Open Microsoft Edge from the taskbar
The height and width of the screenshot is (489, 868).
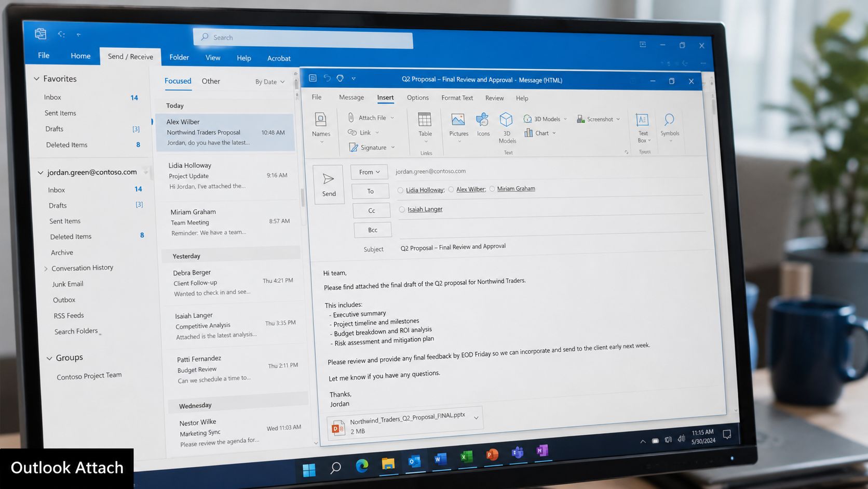click(362, 466)
